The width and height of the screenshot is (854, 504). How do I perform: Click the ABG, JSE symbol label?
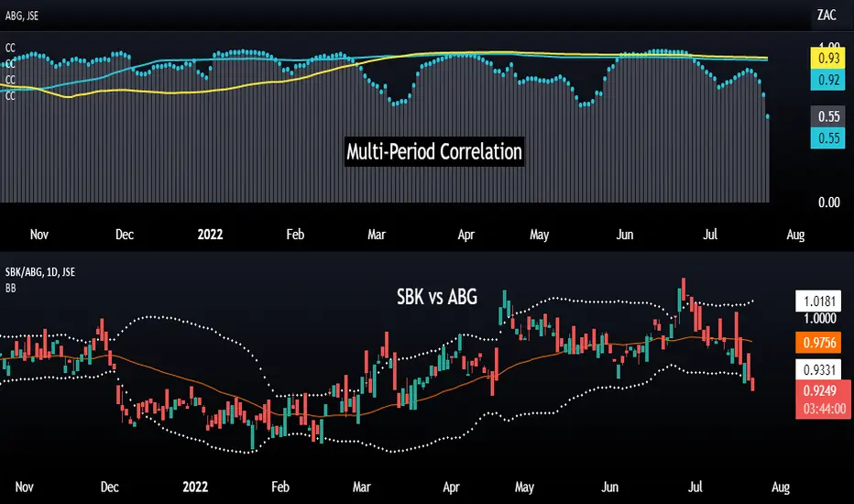click(22, 16)
